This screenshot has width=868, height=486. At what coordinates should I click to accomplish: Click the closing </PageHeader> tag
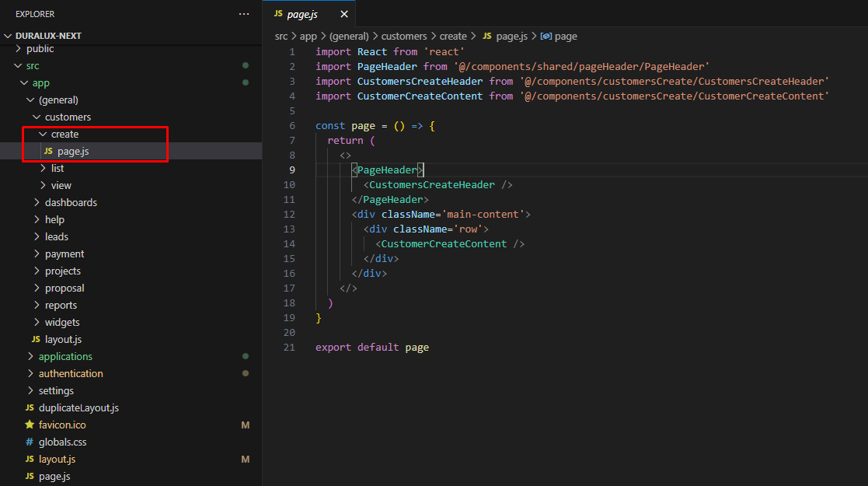(x=390, y=200)
